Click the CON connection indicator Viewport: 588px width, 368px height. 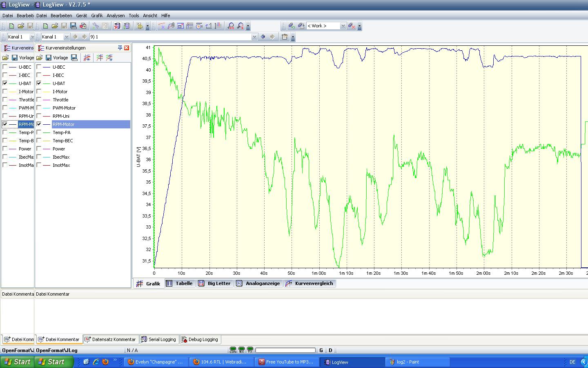pos(233,350)
